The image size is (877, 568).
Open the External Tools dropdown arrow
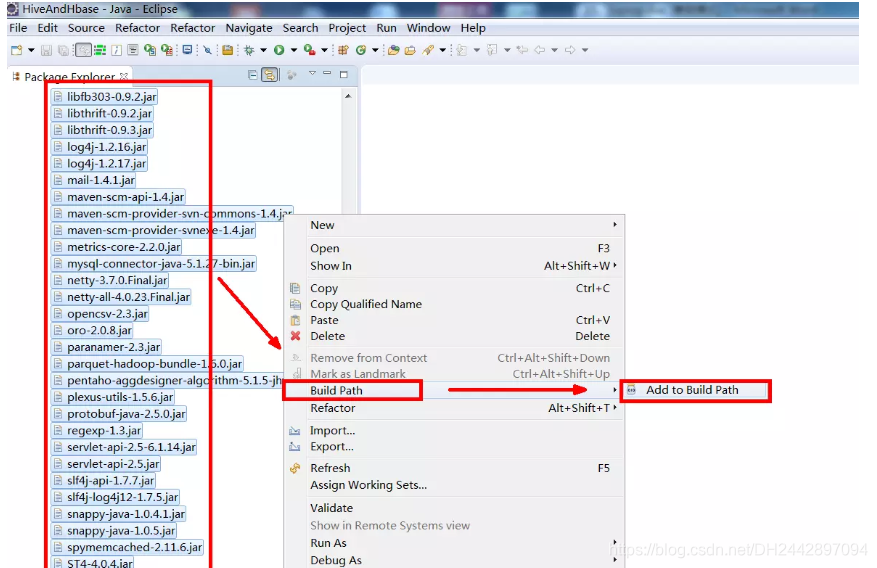324,50
